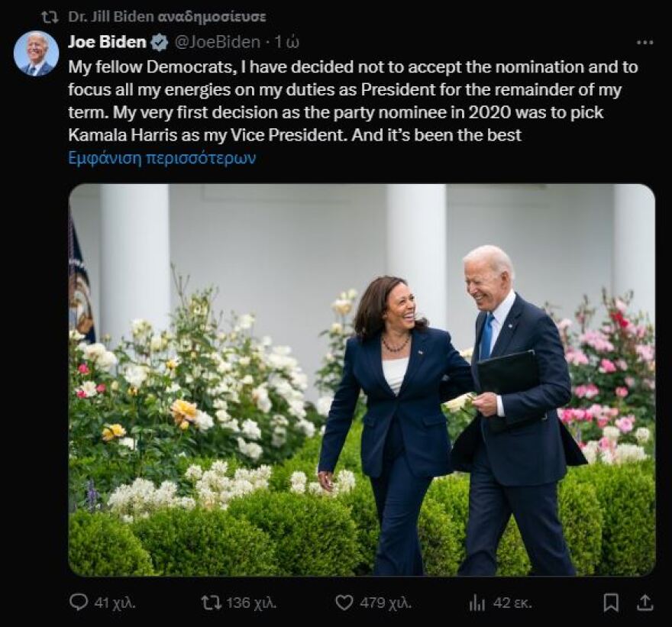Viewport: 672px width, 627px height.
Task: Click the @JoeBiden handle
Action: 217,43
